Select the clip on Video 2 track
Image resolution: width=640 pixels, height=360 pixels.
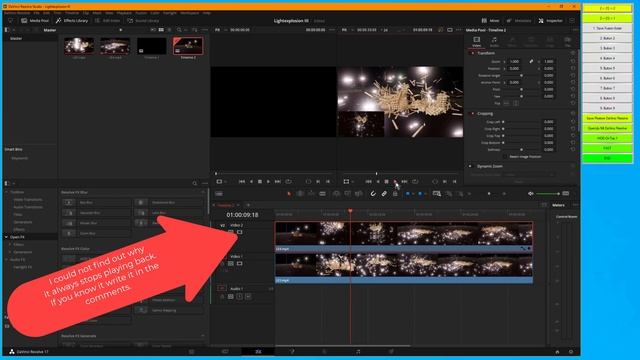[404, 236]
